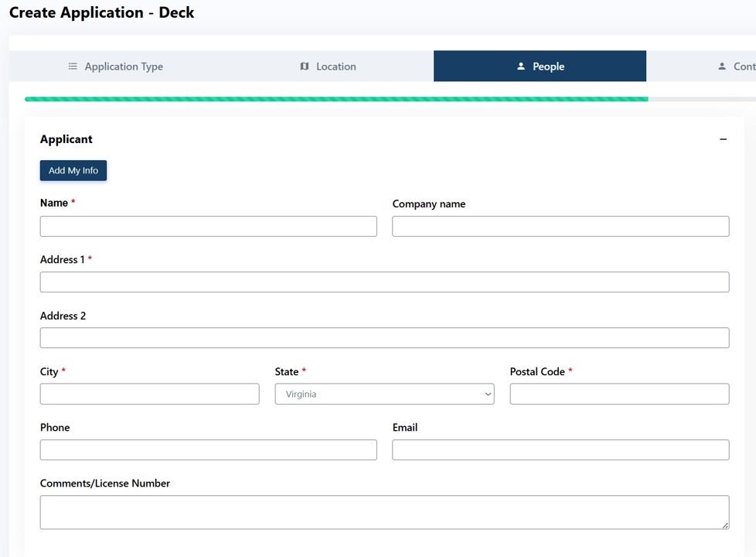This screenshot has width=756, height=557.
Task: Click into the Address 1 field
Action: [384, 282]
